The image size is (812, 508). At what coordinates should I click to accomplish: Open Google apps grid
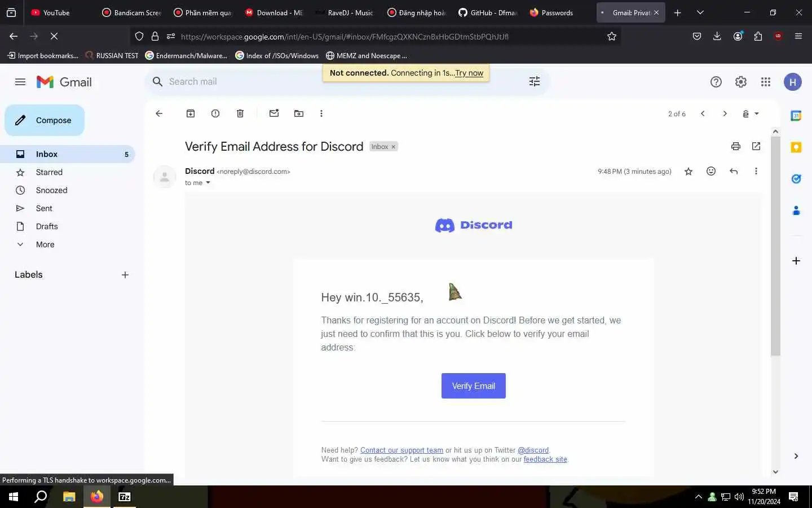tap(766, 82)
